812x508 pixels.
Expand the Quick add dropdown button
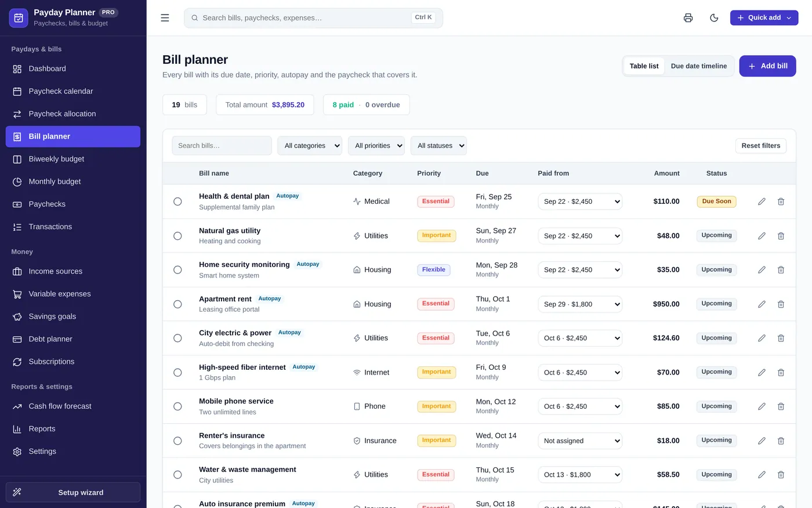click(x=764, y=18)
